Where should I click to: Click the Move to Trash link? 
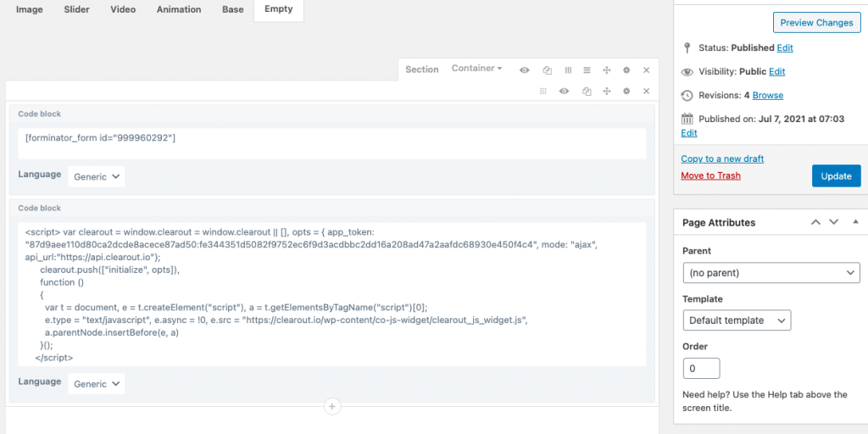pyautogui.click(x=710, y=175)
